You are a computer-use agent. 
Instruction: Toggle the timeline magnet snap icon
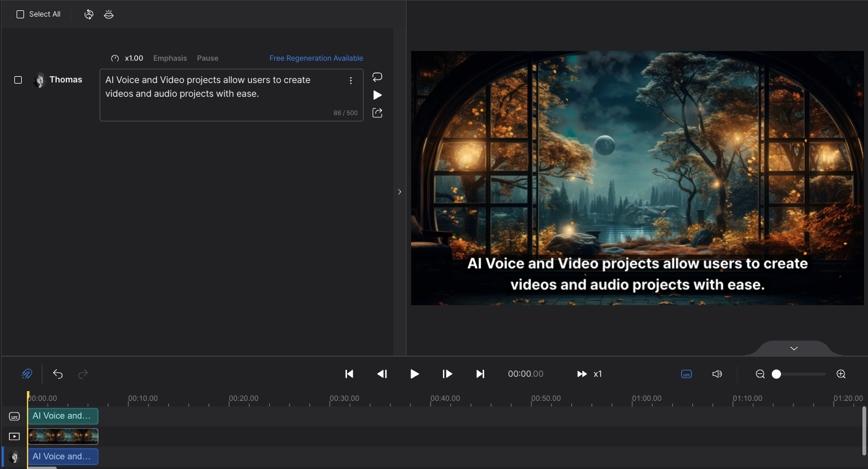tap(27, 374)
